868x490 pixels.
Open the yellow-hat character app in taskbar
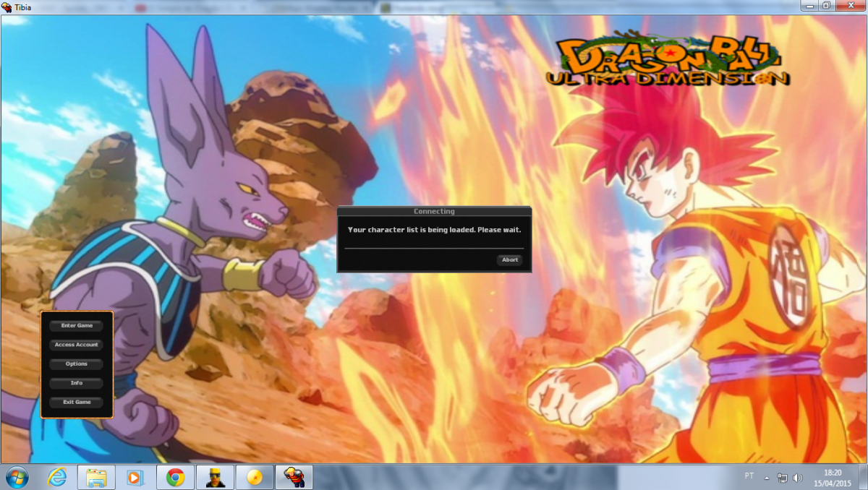tap(215, 477)
